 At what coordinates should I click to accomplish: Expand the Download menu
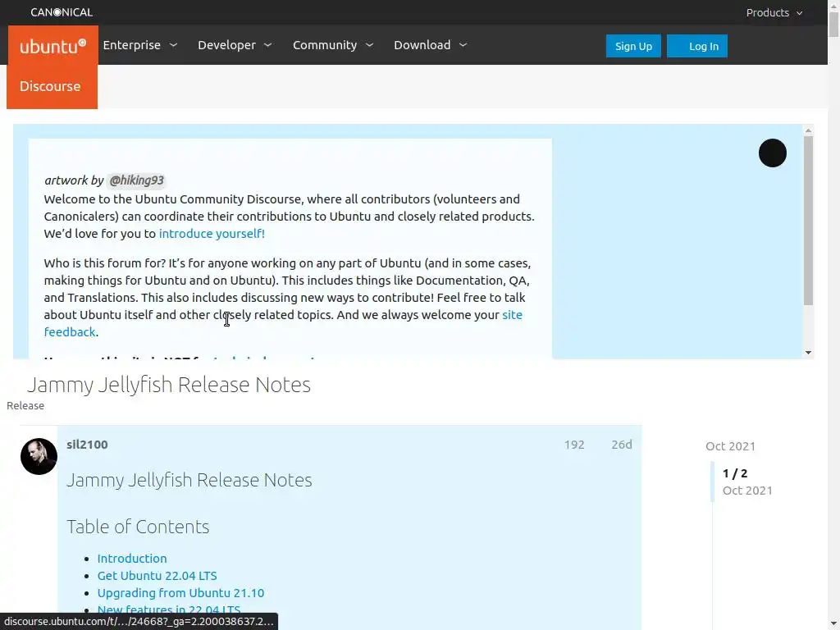click(x=430, y=45)
